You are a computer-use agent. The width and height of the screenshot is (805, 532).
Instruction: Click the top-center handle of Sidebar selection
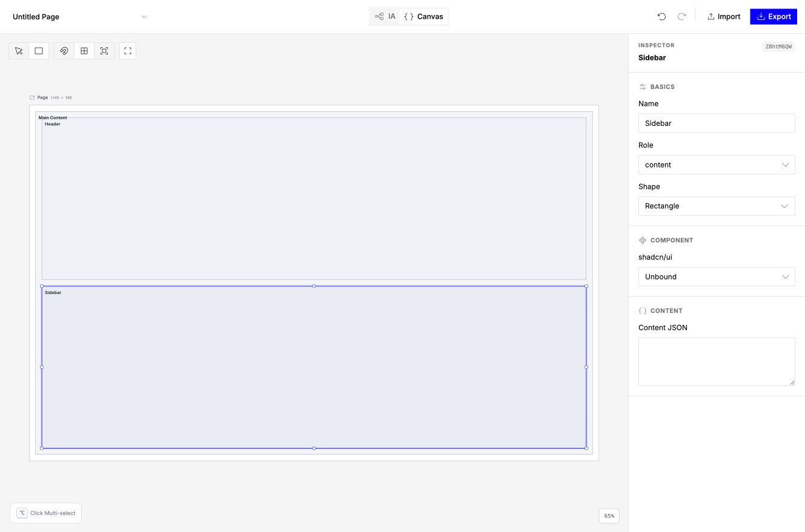click(314, 286)
